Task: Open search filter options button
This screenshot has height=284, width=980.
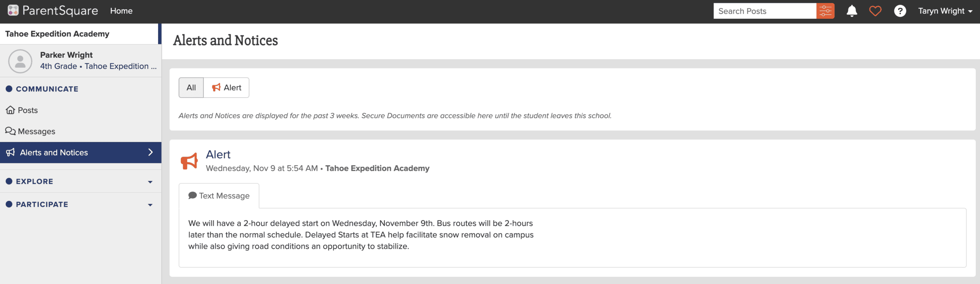Action: [x=825, y=11]
